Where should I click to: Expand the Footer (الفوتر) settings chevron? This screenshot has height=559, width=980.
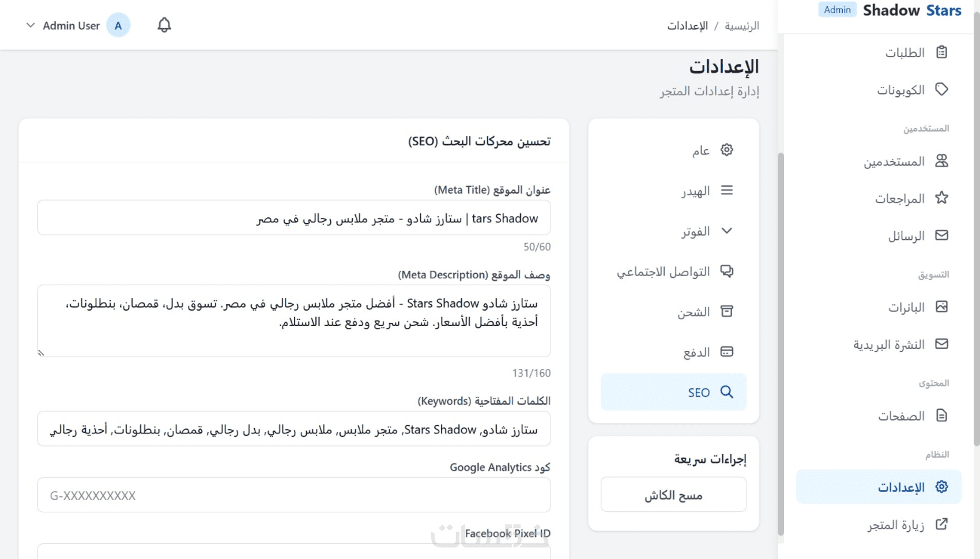coord(727,231)
